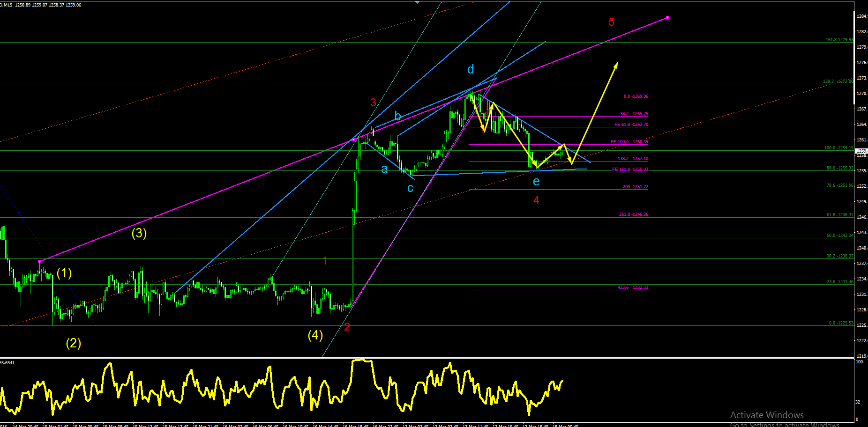Click the highlighted current price tag on the price scale
Image resolution: width=868 pixels, height=427 pixels.
861,151
